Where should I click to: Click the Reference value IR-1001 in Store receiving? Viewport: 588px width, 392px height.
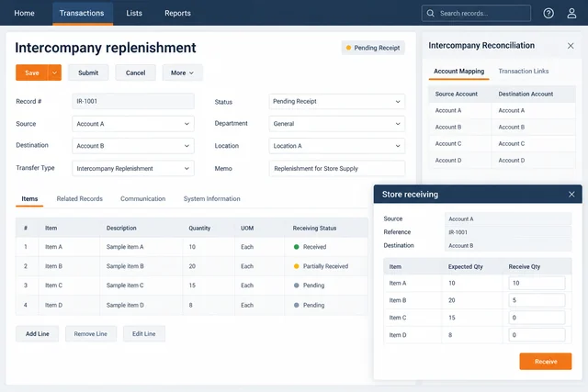coord(508,232)
